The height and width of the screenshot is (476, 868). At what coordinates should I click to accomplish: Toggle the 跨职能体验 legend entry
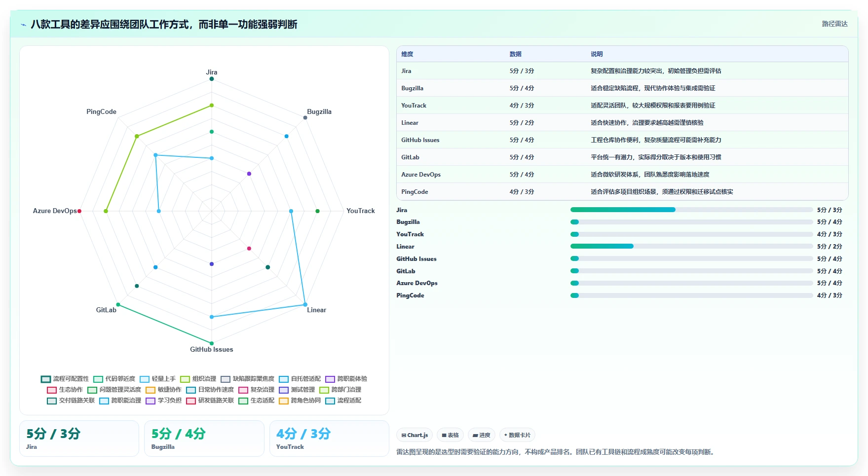pos(346,379)
